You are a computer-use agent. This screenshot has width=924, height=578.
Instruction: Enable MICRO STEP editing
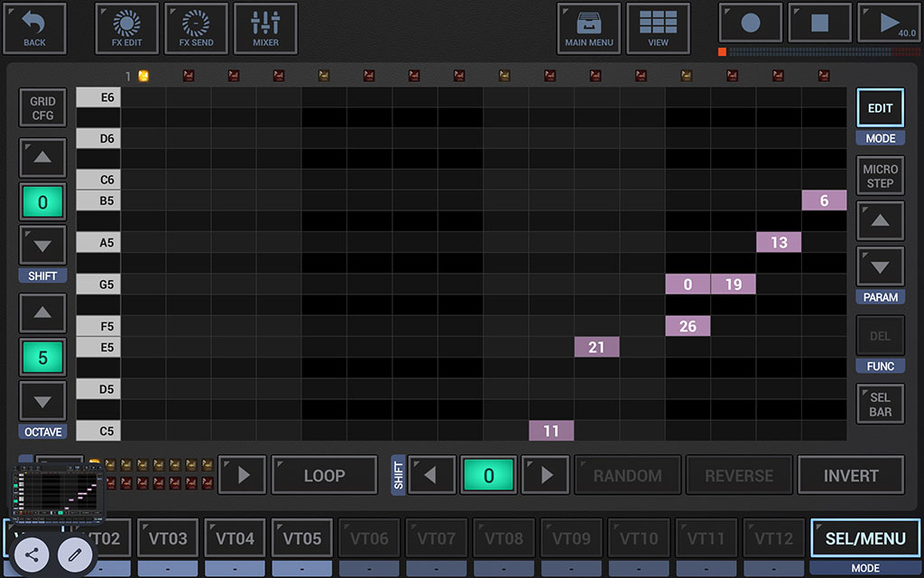tap(880, 174)
